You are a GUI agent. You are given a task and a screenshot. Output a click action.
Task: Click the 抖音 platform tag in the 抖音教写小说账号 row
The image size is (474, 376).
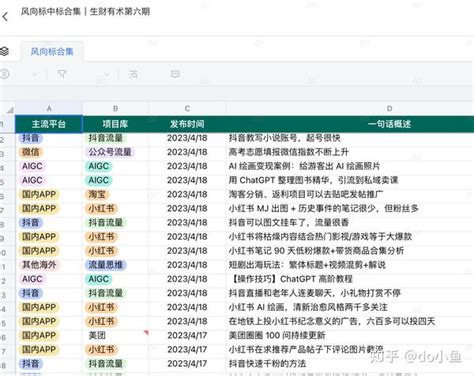pyautogui.click(x=31, y=138)
